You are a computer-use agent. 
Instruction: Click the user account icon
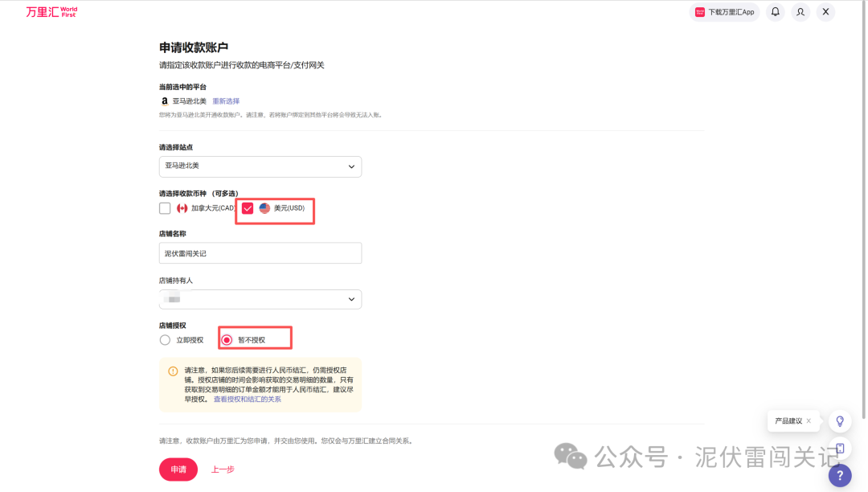800,11
